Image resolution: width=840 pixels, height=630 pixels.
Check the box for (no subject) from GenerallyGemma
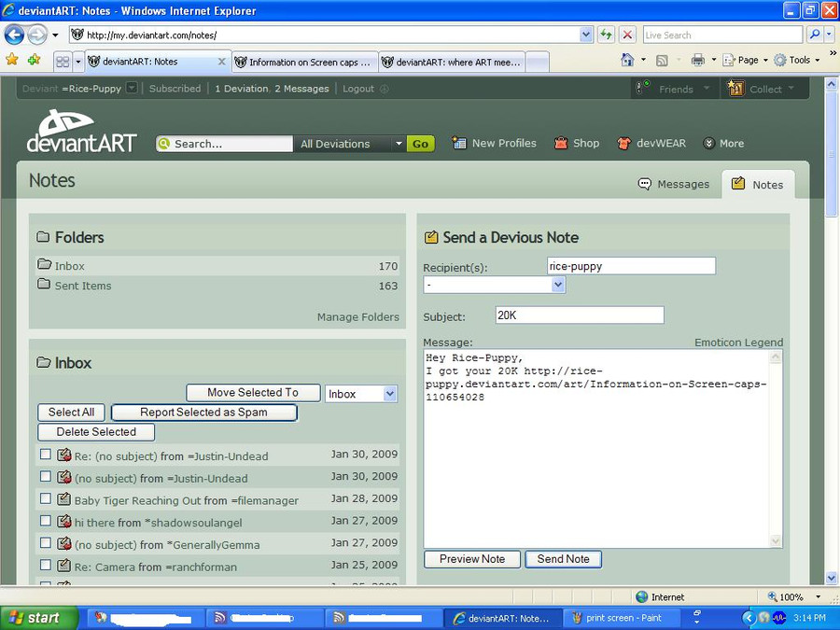point(46,542)
